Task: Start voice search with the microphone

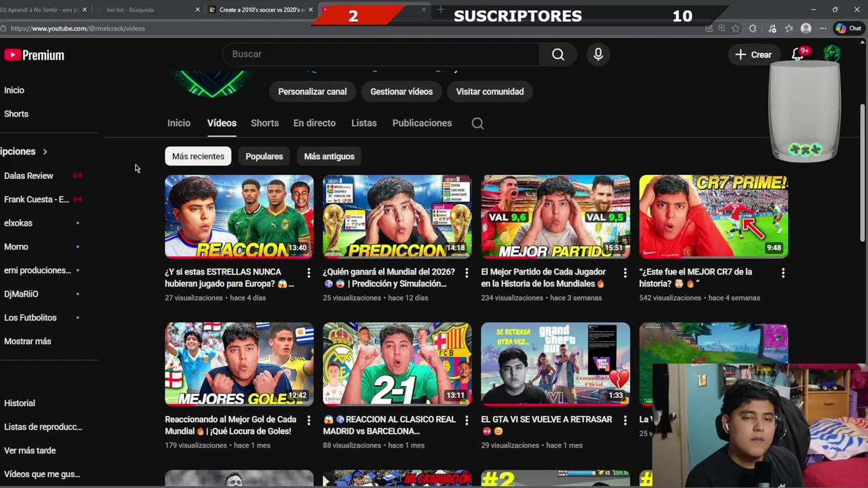Action: [598, 54]
